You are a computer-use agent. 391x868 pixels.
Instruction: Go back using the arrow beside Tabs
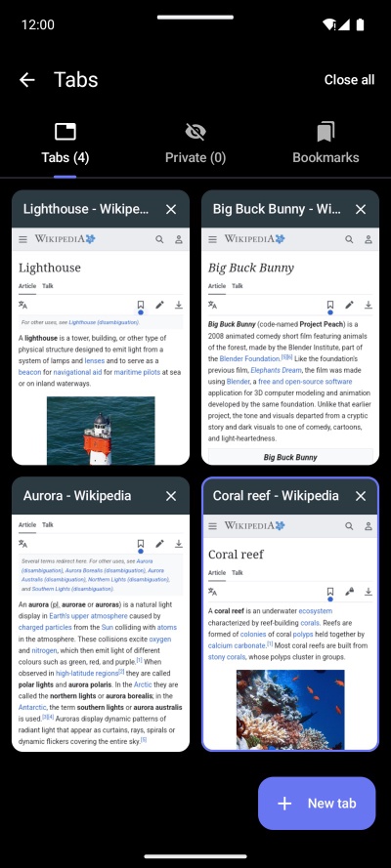26,80
